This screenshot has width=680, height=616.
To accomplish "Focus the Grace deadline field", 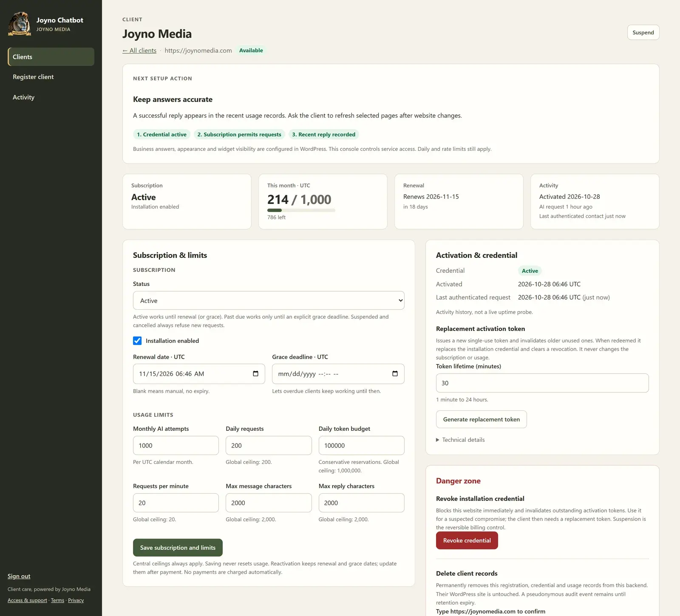I will 338,374.
